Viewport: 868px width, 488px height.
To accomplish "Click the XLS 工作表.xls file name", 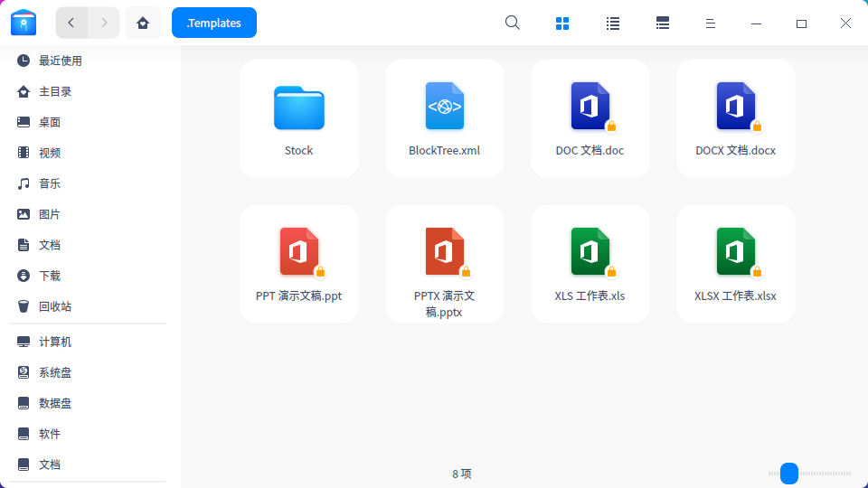I will pyautogui.click(x=590, y=296).
